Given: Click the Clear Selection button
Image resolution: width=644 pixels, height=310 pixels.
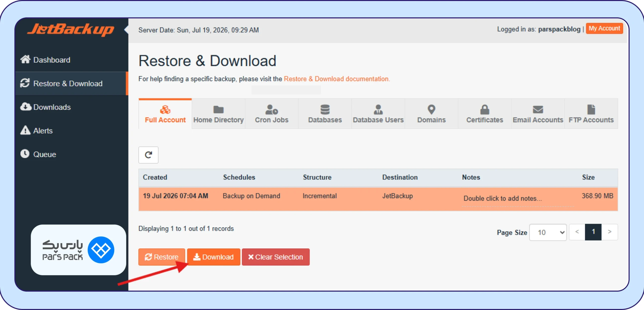Looking at the screenshot, I should [x=276, y=257].
